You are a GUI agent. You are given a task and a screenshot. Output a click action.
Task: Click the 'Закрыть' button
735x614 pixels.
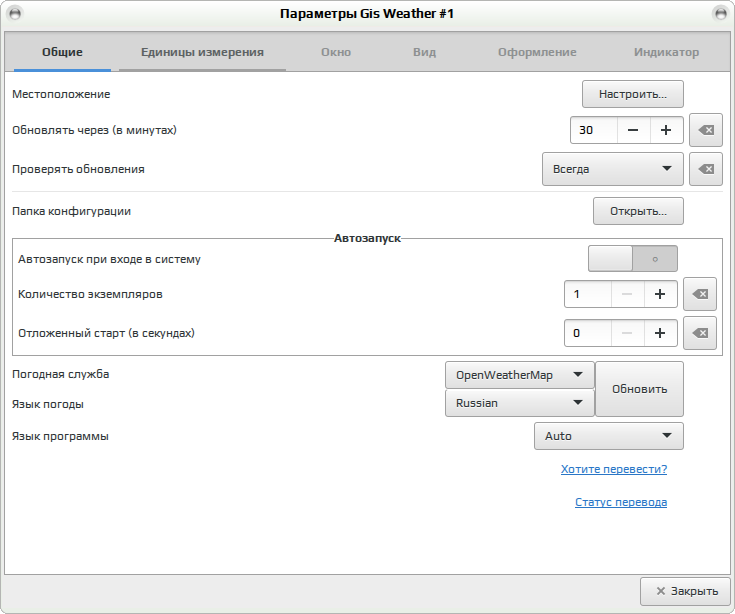[685, 592]
